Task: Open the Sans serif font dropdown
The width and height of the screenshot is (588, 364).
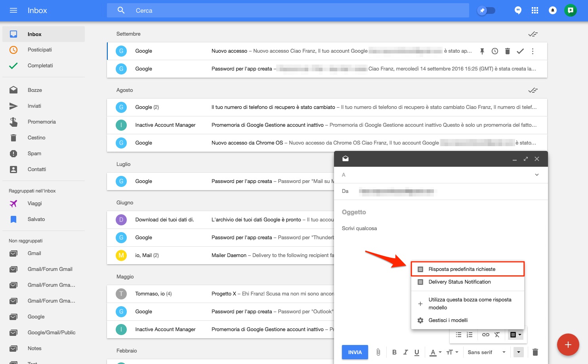Action: pos(487,352)
